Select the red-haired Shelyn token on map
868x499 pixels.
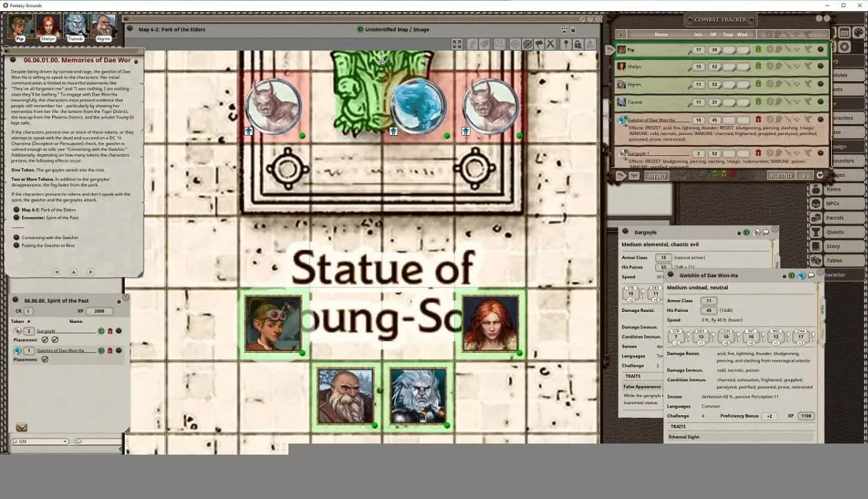(x=491, y=324)
